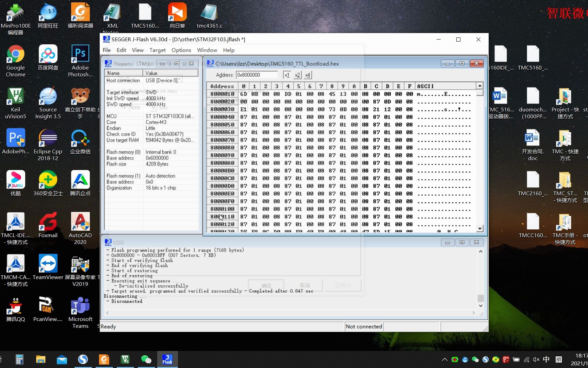Select the Name column header in Project panel

pyautogui.click(x=124, y=73)
